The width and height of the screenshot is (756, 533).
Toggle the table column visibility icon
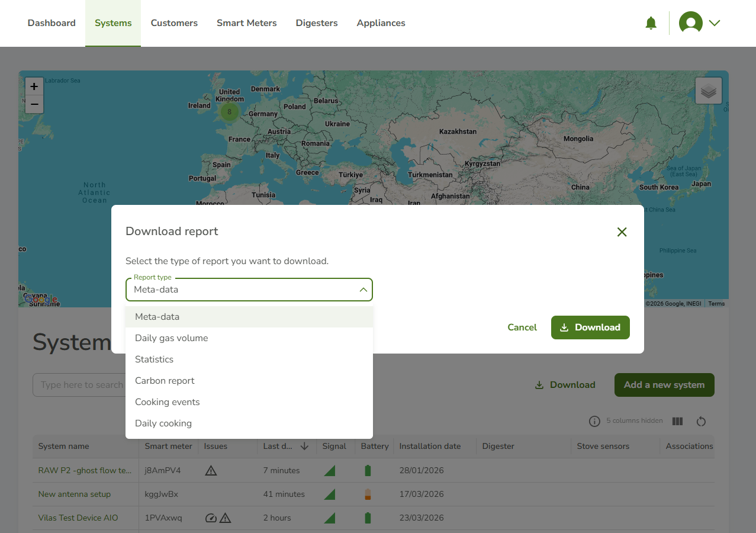[677, 421]
